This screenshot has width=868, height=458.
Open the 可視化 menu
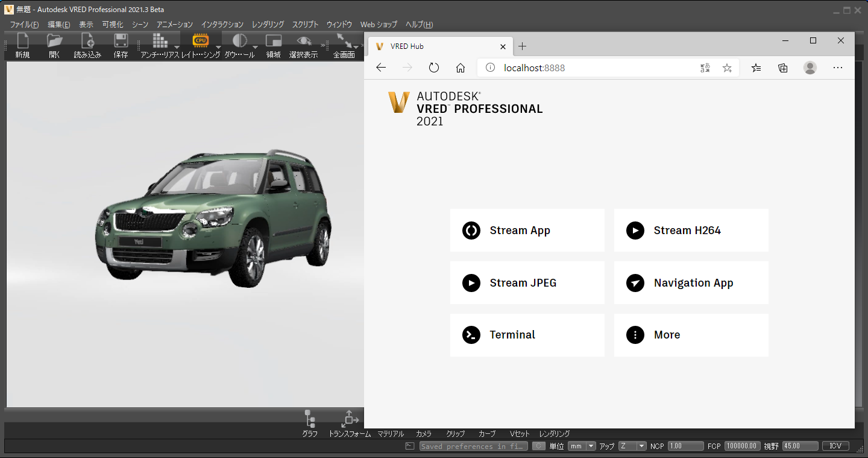(113, 25)
